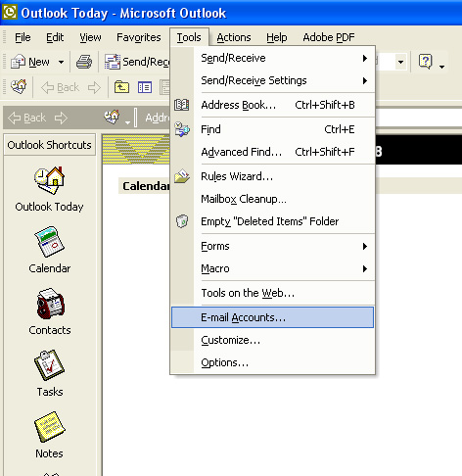
Task: Click the Microsoft Outlook Help question icon
Action: 426,62
